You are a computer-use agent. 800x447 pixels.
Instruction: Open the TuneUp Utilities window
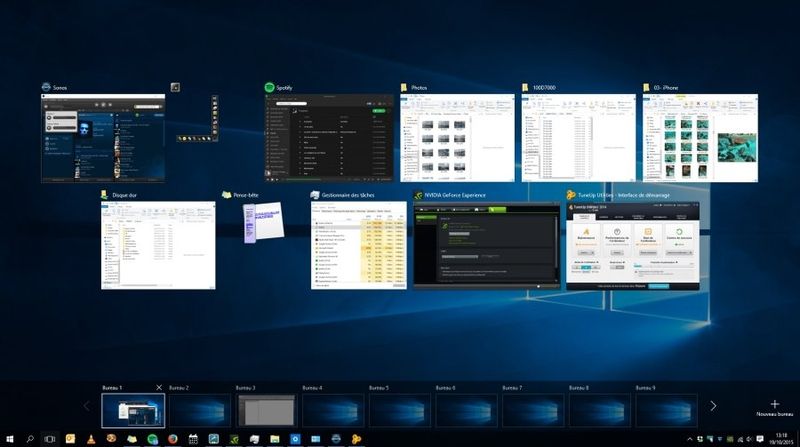[x=632, y=245]
